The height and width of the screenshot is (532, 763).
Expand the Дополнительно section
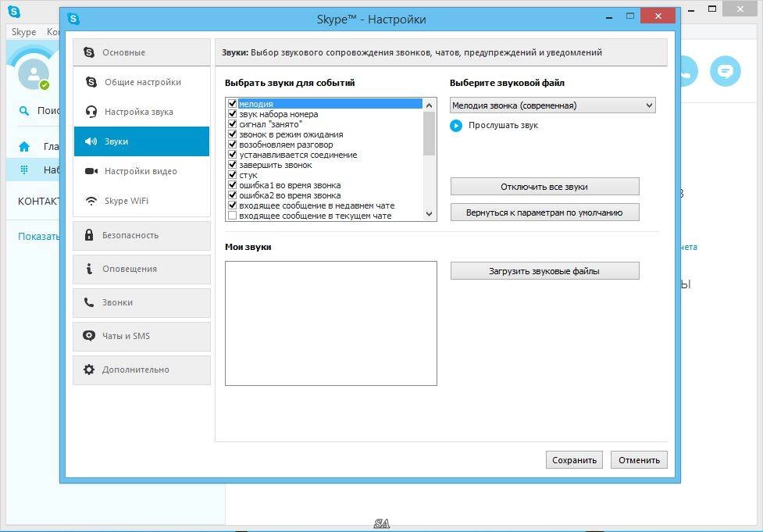coord(141,370)
